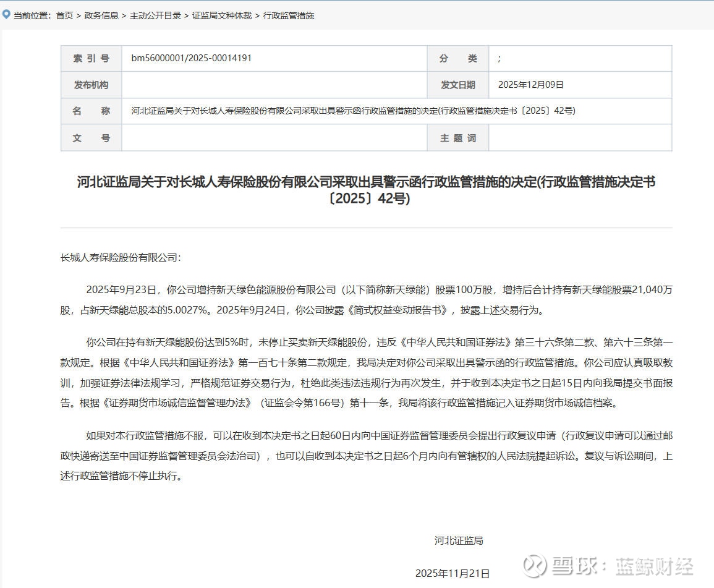Click the Xueqiu (雪球) watermark logo icon
The width and height of the screenshot is (714, 588).
coord(534,565)
